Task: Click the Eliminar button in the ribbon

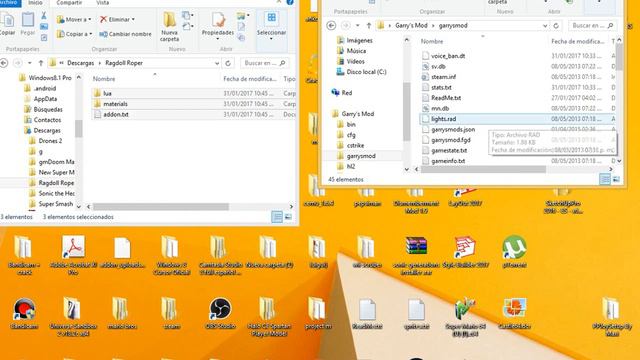Action: coord(117,19)
